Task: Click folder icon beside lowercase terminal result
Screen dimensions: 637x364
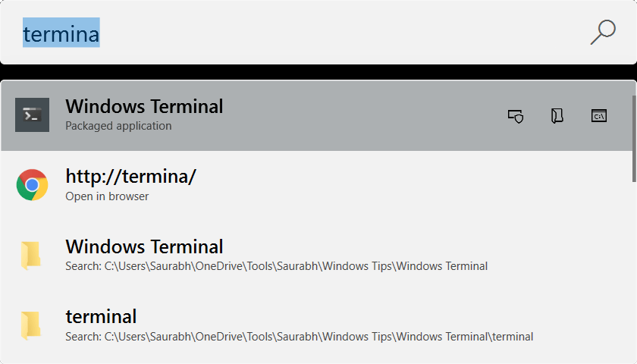Action: (31, 325)
